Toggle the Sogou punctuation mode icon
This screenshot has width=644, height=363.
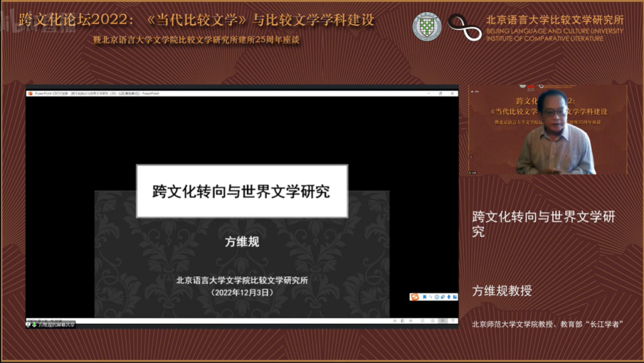coord(430,297)
